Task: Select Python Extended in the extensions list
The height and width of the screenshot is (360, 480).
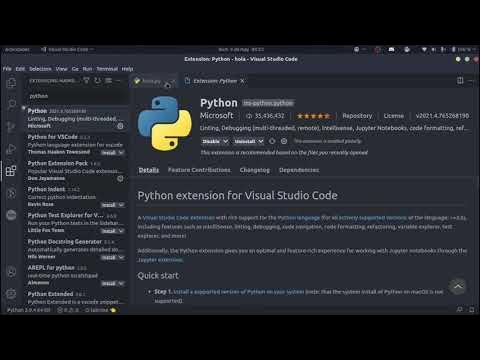Action: point(76,298)
